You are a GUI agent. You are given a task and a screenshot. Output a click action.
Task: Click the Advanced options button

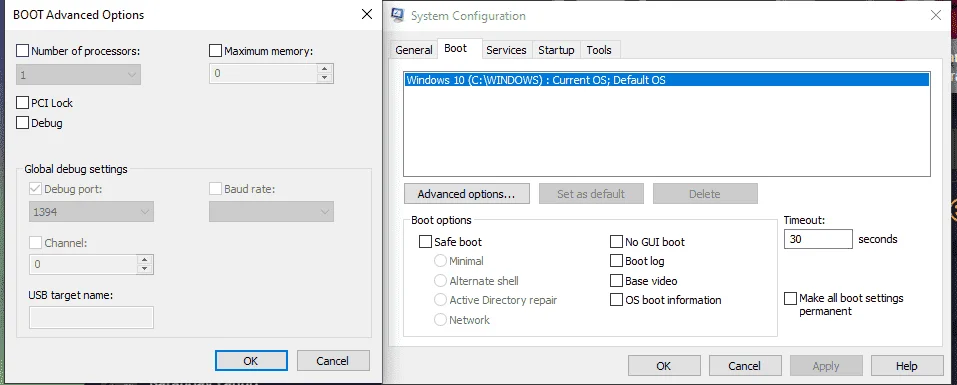click(x=466, y=194)
